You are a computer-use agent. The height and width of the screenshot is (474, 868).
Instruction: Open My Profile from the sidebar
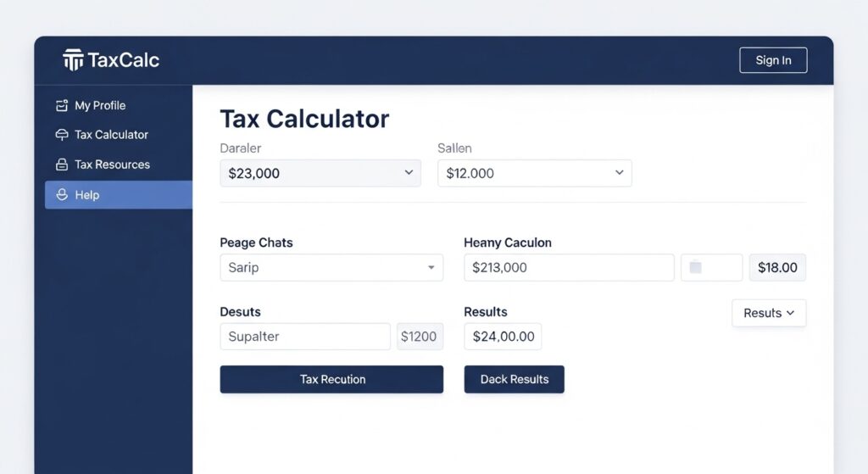pos(100,106)
